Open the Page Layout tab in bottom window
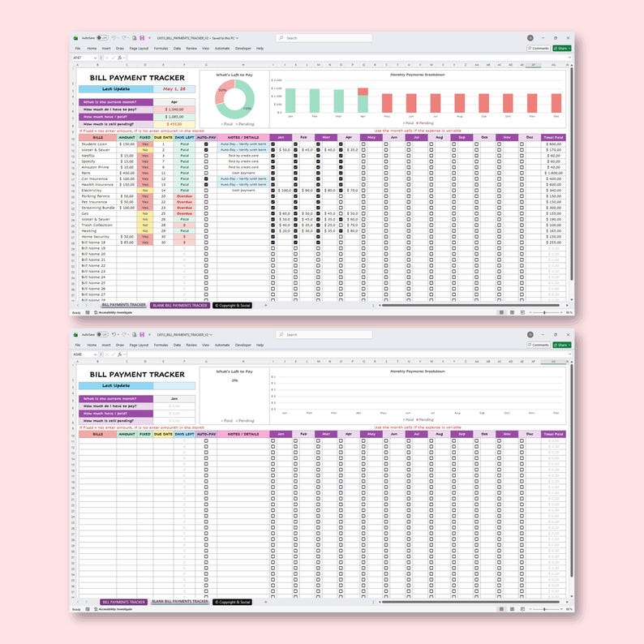Viewport: 644px width, 644px height. click(139, 345)
